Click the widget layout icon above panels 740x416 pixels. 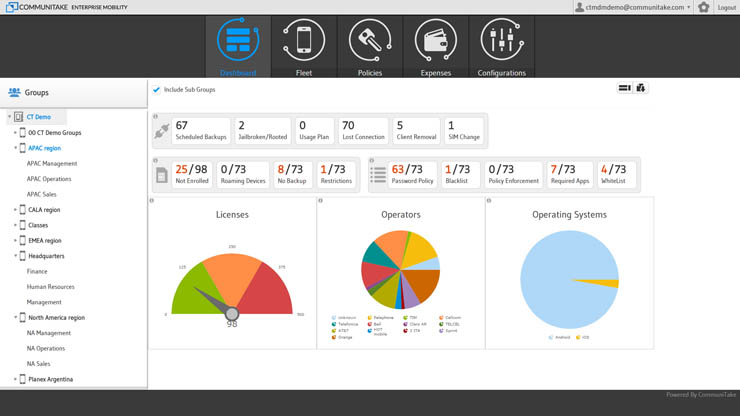pos(624,88)
